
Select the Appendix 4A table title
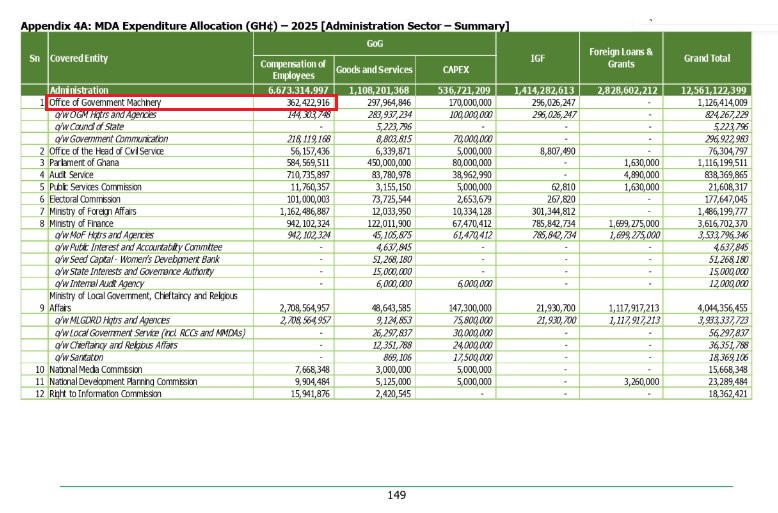pyautogui.click(x=265, y=26)
